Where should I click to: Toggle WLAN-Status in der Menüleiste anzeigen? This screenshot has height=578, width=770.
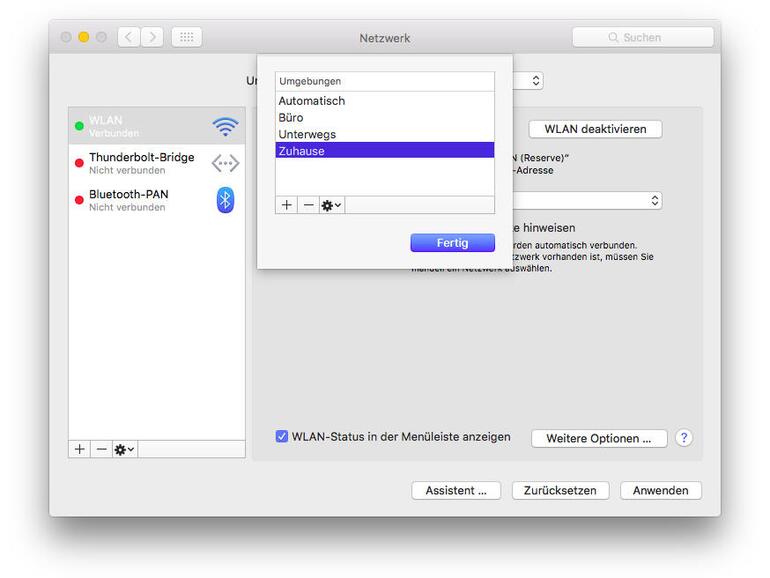pos(282,436)
